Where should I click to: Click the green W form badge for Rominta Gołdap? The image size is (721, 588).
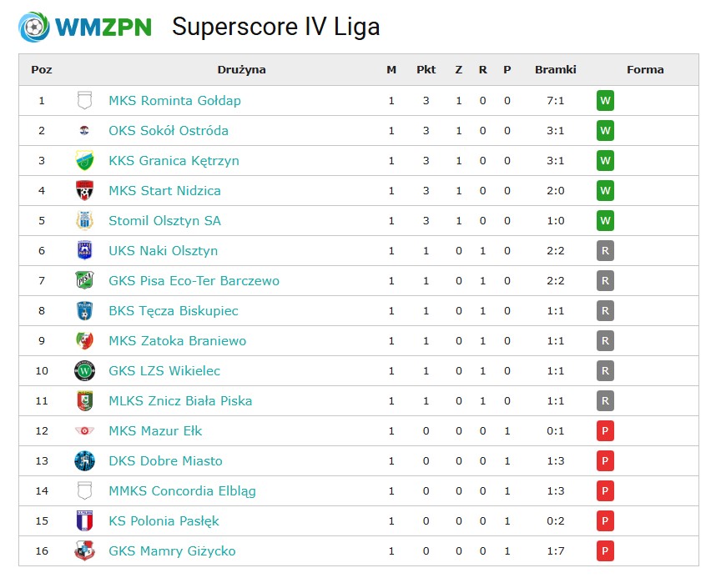605,101
